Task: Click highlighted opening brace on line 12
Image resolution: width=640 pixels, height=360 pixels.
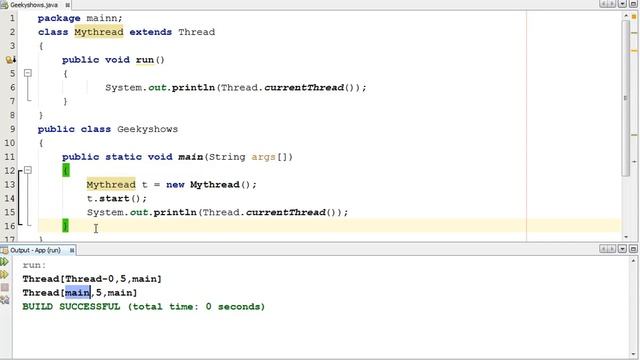Action: (x=66, y=170)
